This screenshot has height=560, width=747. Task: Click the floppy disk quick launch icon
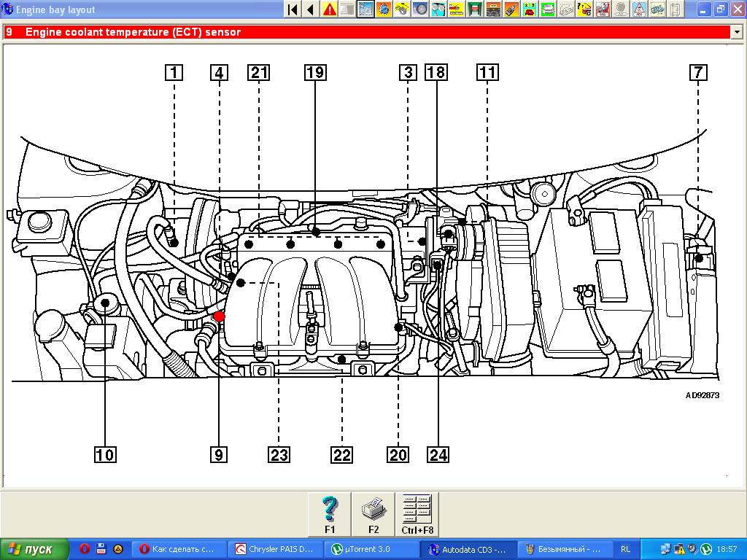(x=101, y=549)
